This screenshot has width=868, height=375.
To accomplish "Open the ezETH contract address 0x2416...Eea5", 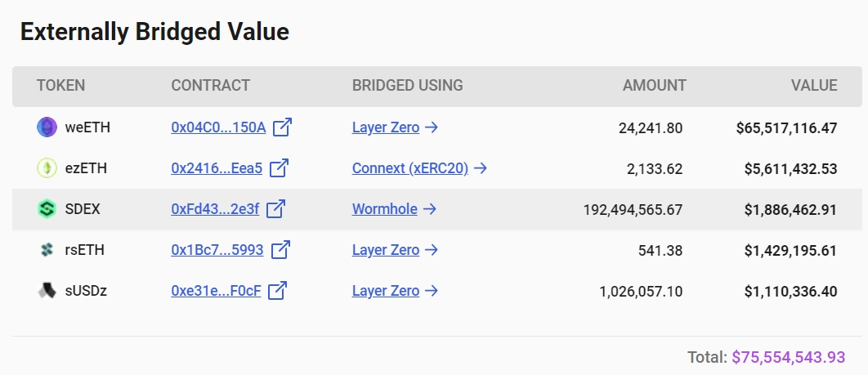I will coord(217,168).
